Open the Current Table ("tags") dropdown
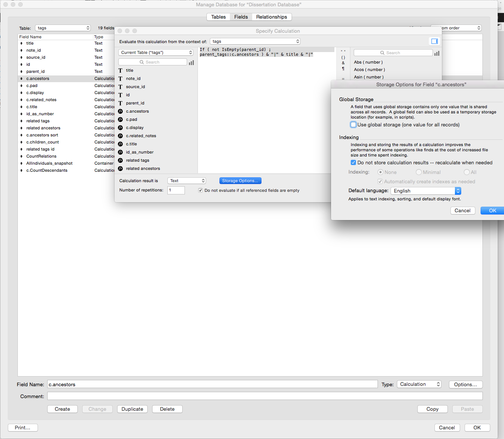This screenshot has height=439, width=504. pos(156,52)
